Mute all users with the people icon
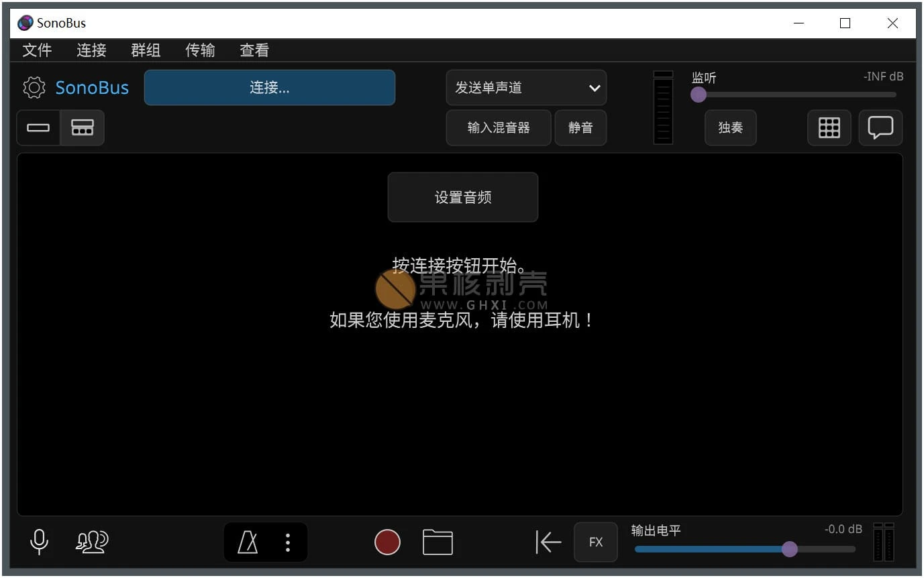924x578 pixels. 92,542
